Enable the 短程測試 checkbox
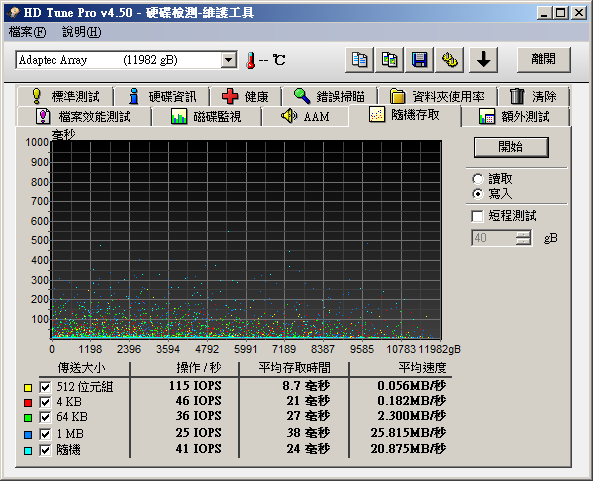This screenshot has width=593, height=481. 477,216
